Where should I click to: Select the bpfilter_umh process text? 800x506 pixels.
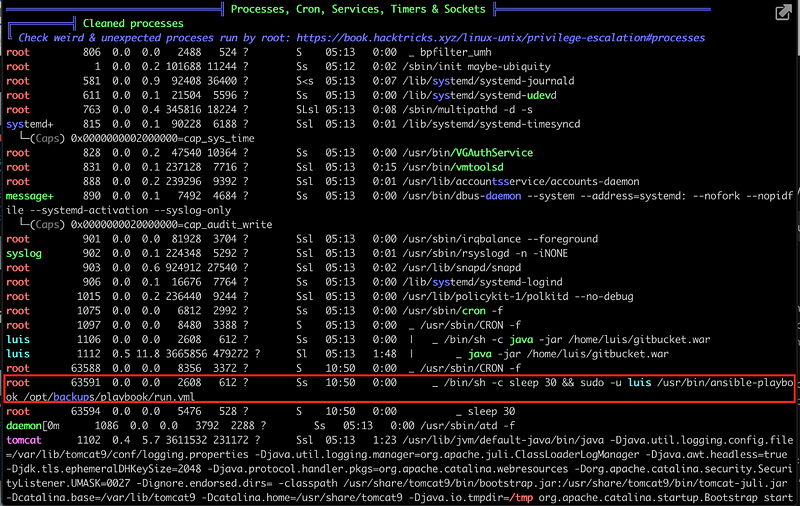coord(456,52)
